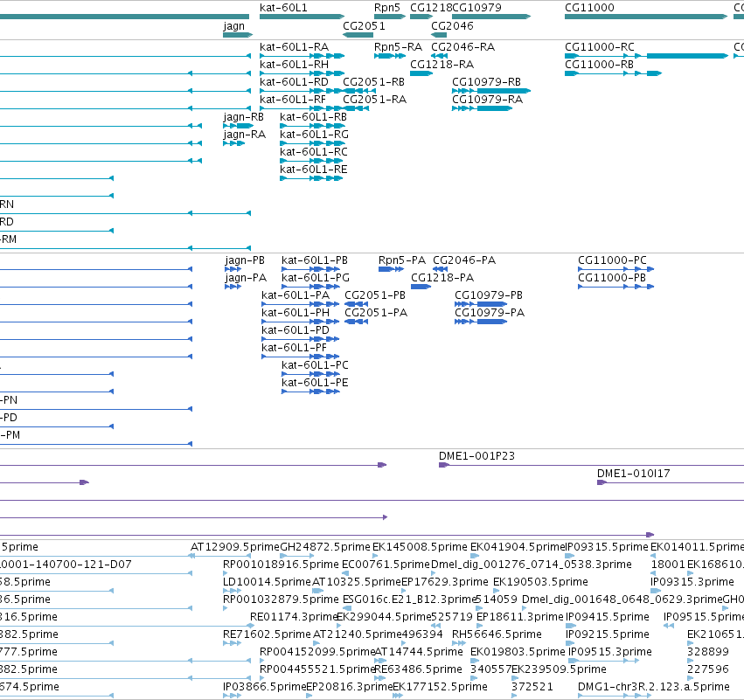Select transcript CG2051-RB
Viewport: 744px width, 700px height.
(374, 82)
